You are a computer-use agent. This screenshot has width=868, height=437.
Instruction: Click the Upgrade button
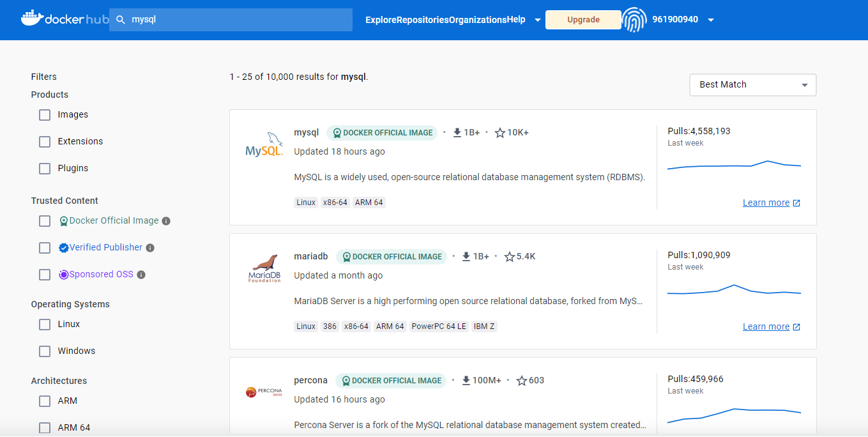(583, 20)
